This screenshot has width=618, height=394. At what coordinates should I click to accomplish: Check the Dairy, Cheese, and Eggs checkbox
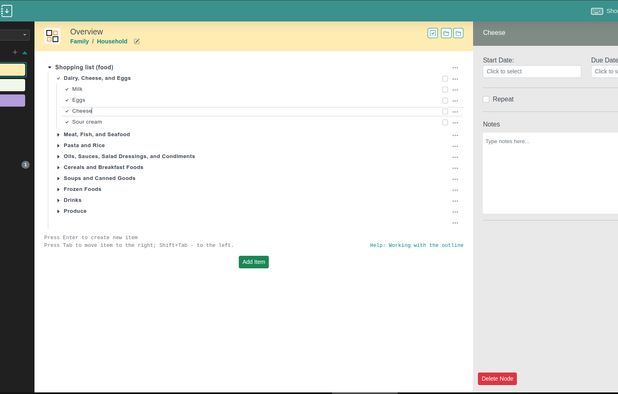[445, 79]
